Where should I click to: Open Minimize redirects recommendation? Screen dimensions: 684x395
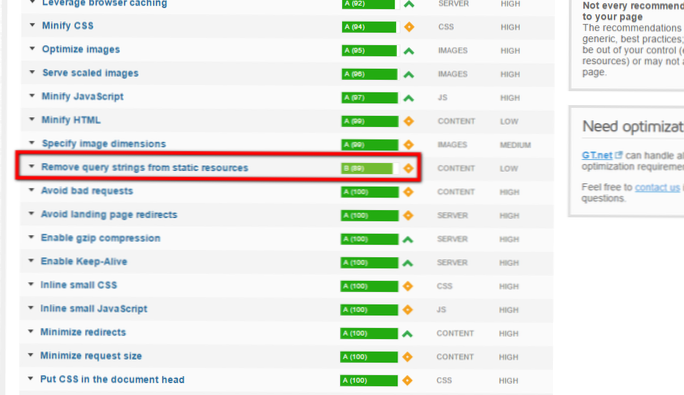83,332
